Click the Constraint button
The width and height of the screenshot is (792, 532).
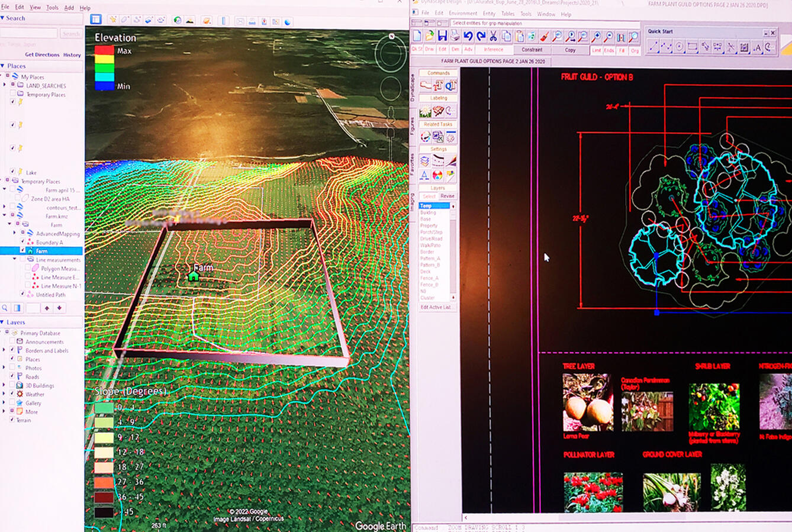(532, 50)
